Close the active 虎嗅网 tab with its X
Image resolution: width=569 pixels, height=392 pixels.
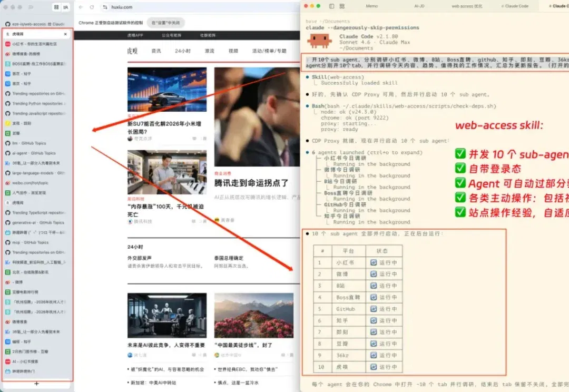[65, 34]
